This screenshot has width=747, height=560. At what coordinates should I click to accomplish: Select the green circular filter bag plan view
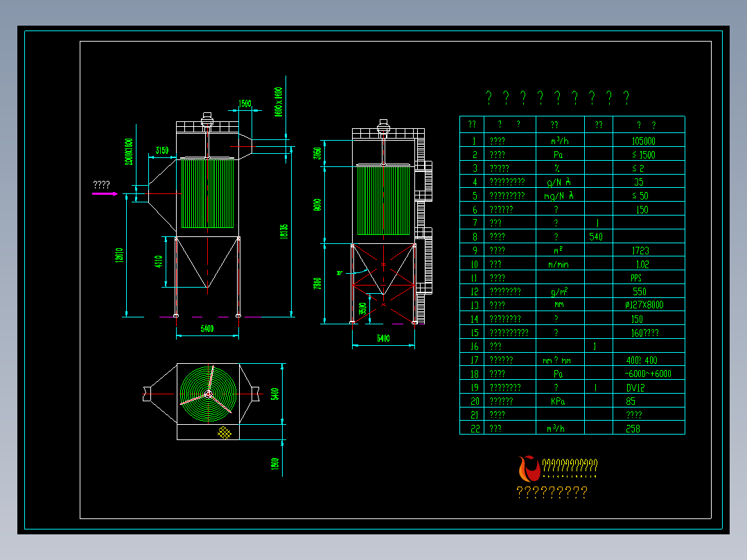click(x=208, y=394)
